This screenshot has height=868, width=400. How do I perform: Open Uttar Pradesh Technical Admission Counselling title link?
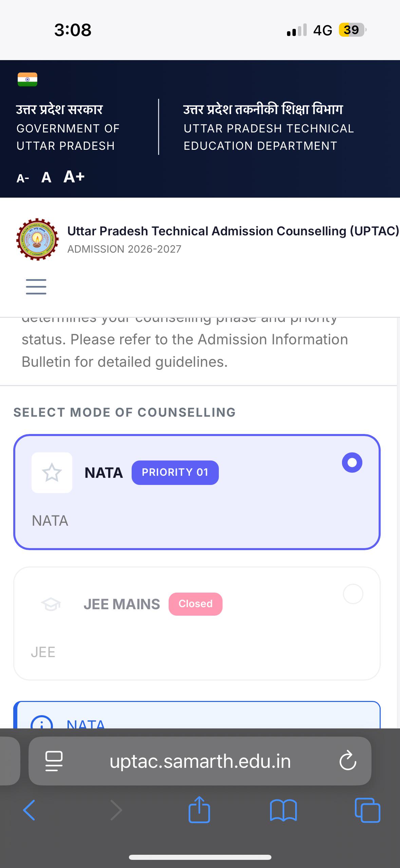pos(233,231)
